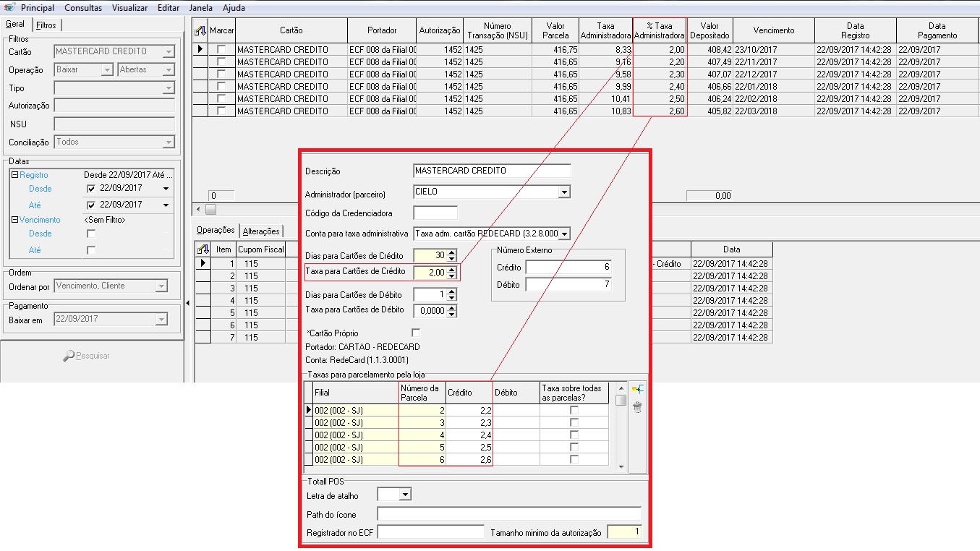Viewport: 980px width, 551px height.
Task: Open the Visualizar menu
Action: [130, 8]
